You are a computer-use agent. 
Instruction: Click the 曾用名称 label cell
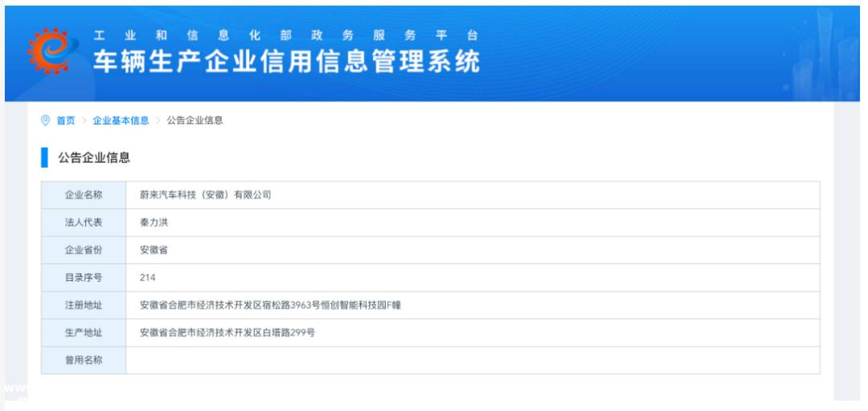tap(84, 360)
